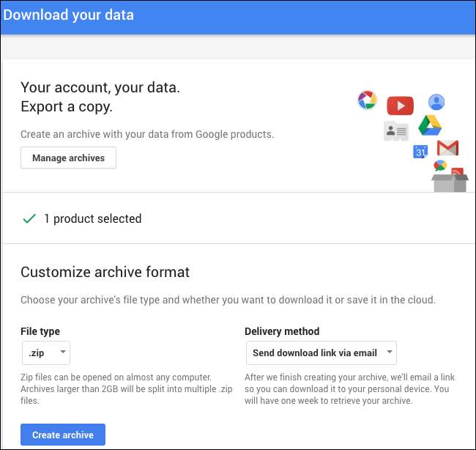476x450 pixels.
Task: Click the green checkmark beside product count
Action: 29,218
